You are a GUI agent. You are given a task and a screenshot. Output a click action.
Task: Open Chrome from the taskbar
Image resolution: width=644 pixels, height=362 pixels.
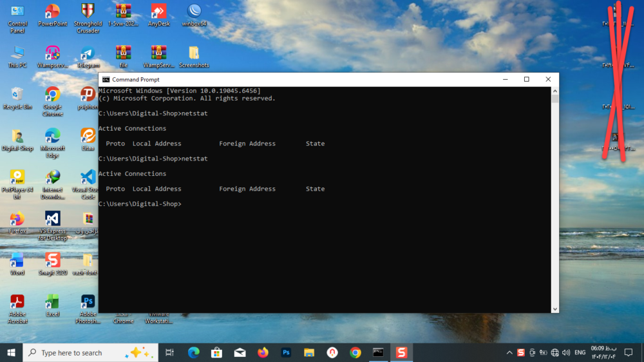(355, 352)
